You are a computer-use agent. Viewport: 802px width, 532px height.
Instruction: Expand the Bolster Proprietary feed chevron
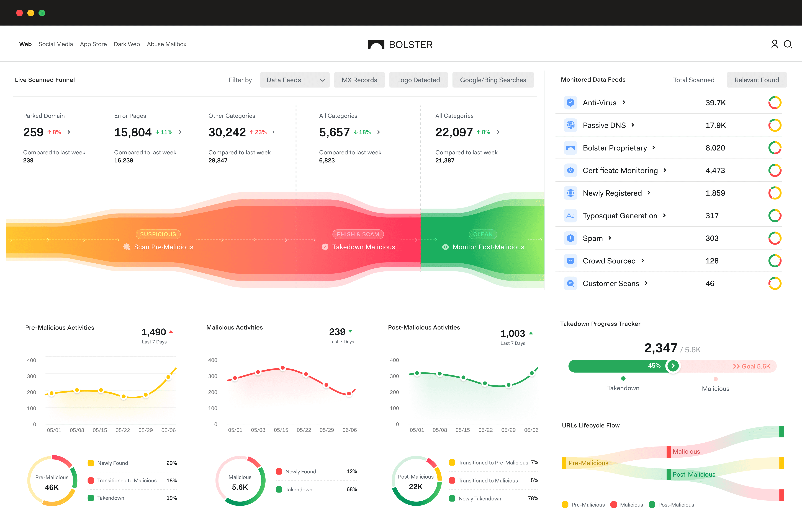[x=654, y=148]
